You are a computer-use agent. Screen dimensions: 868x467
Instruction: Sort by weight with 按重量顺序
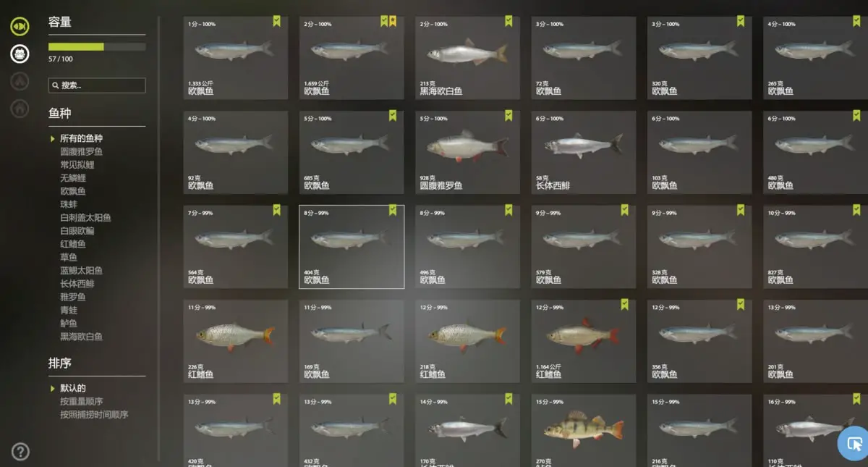(82, 401)
